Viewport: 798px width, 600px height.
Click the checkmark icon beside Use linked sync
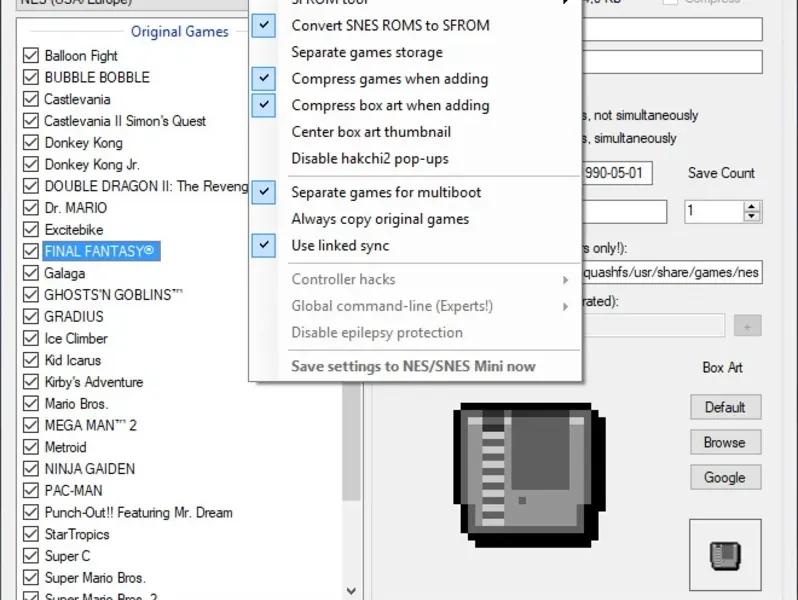(x=264, y=245)
